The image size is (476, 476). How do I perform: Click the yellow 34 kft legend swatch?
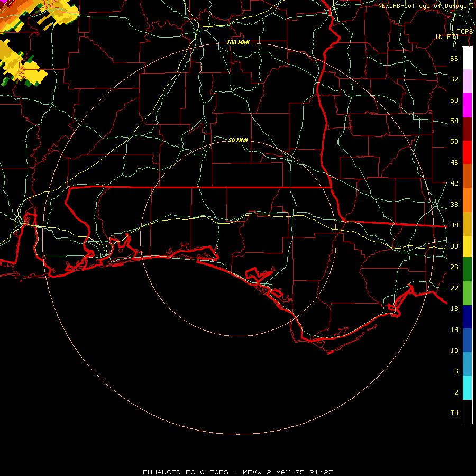click(467, 246)
